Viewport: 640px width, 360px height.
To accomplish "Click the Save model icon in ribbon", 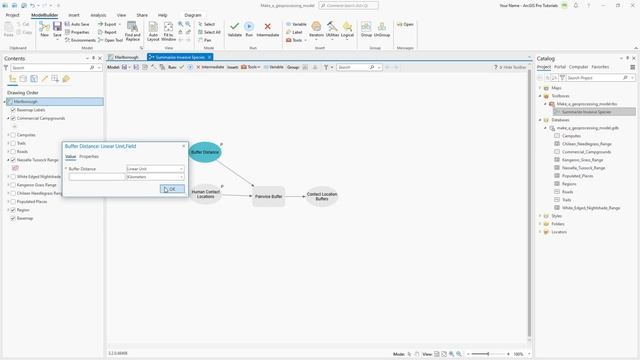I will 57,29.
